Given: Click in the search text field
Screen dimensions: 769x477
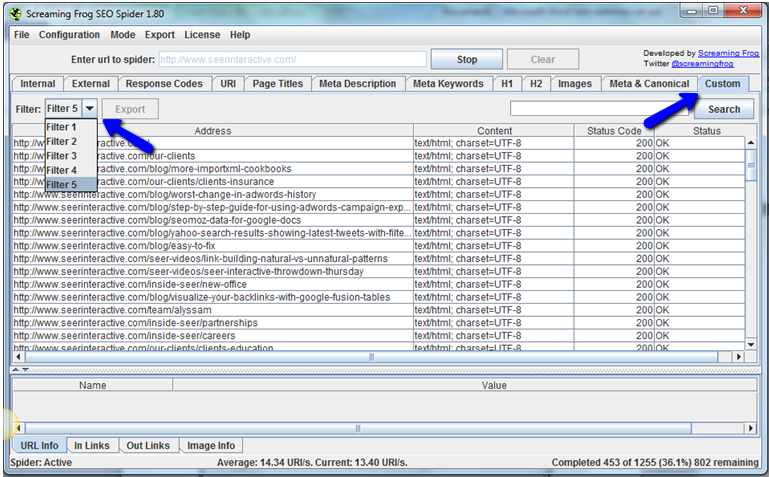Looking at the screenshot, I should [x=600, y=109].
